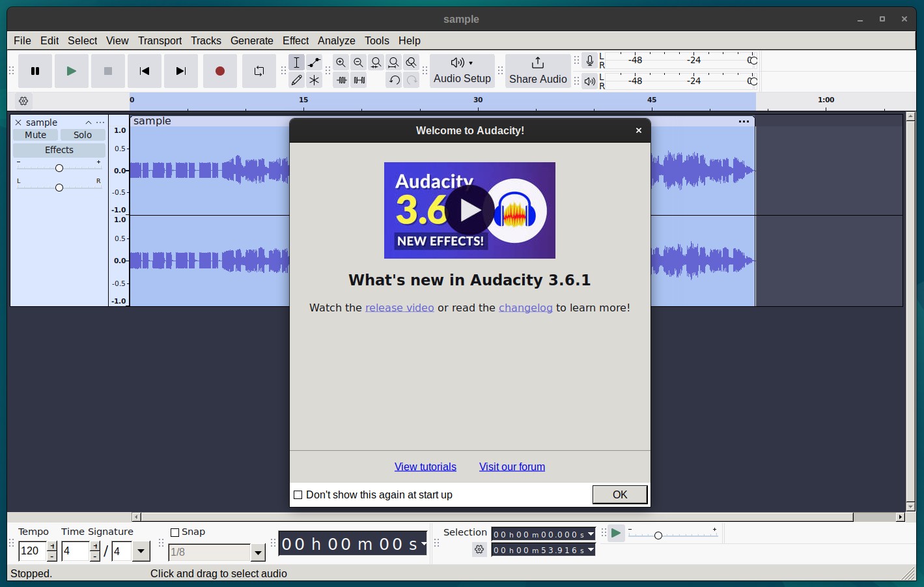Check Don't show this again at start up

pyautogui.click(x=298, y=495)
